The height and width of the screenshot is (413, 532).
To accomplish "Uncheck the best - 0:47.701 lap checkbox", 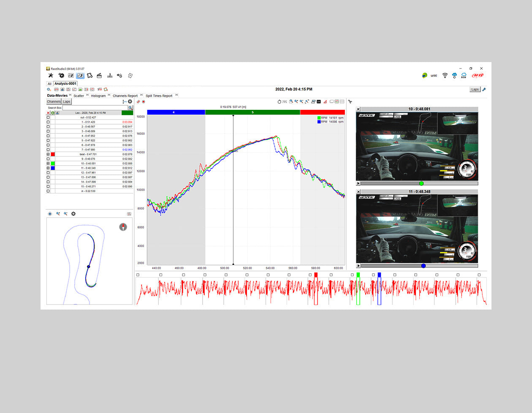I will click(x=48, y=154).
